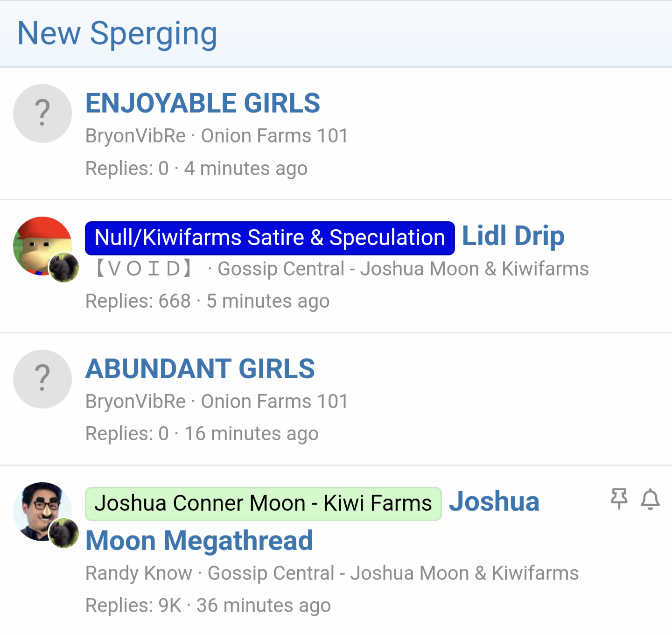Open Gossip Central forum link under Lidl Drip

403,269
